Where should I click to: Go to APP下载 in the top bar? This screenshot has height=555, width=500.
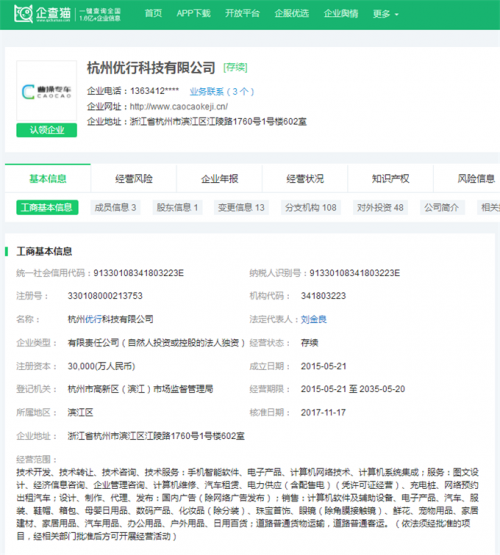(x=194, y=13)
